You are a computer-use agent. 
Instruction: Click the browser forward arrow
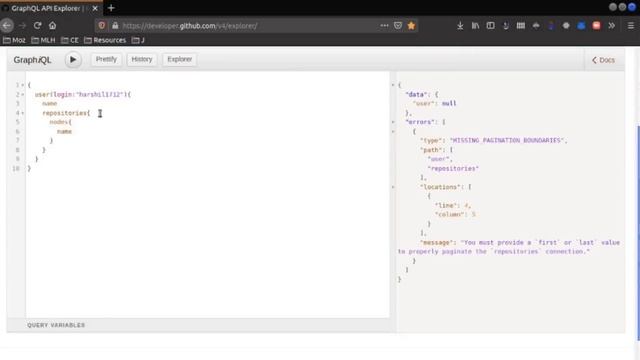[22, 25]
